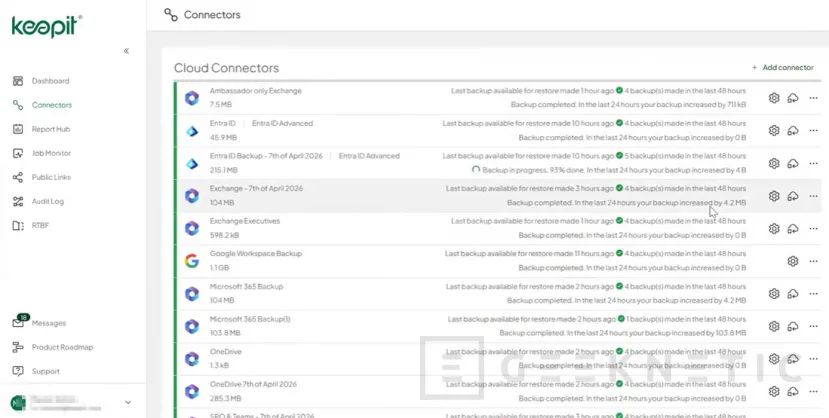The width and height of the screenshot is (829, 418).
Task: Open settings gear for Microsoft 365 Backup 104 MB
Action: 774,294
